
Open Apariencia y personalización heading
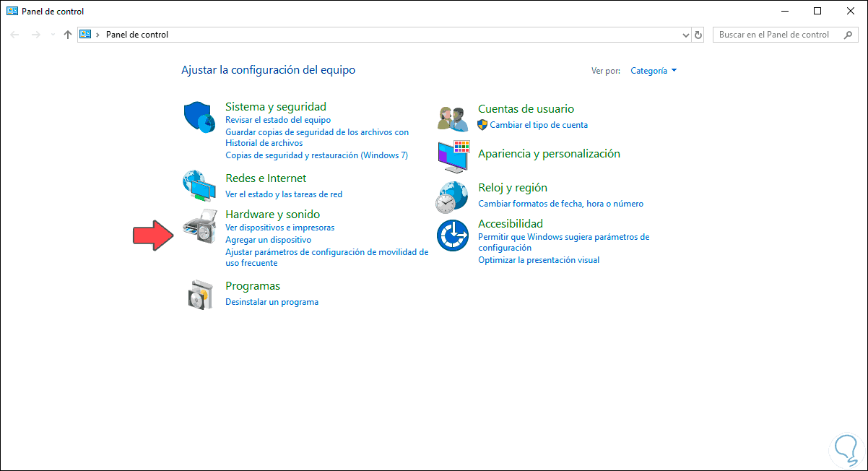click(x=549, y=154)
